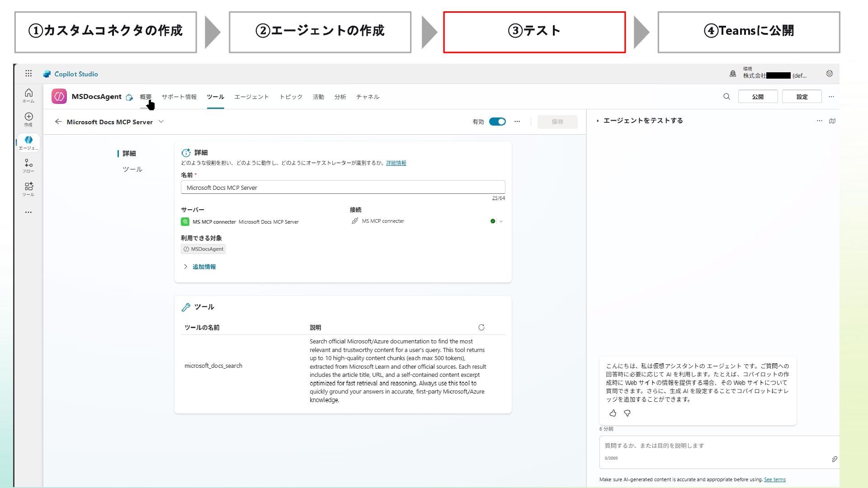Open the See terms link

point(774,479)
